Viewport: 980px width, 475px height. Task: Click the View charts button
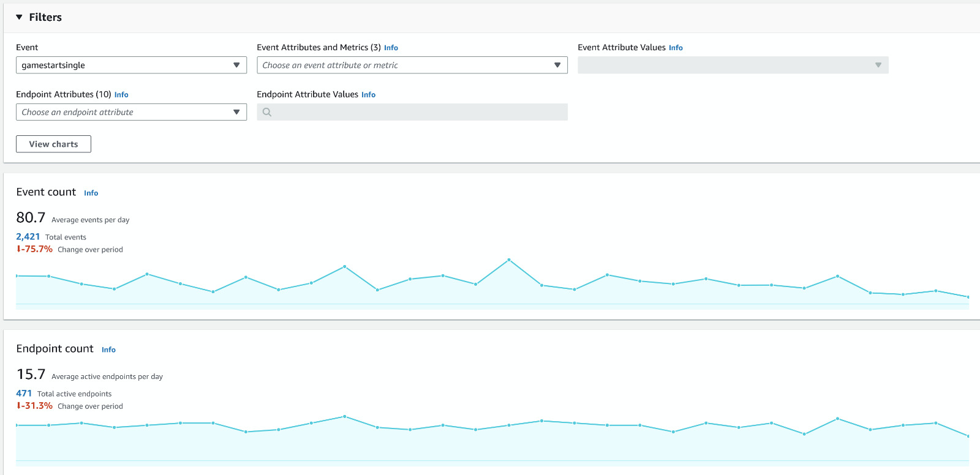point(53,144)
